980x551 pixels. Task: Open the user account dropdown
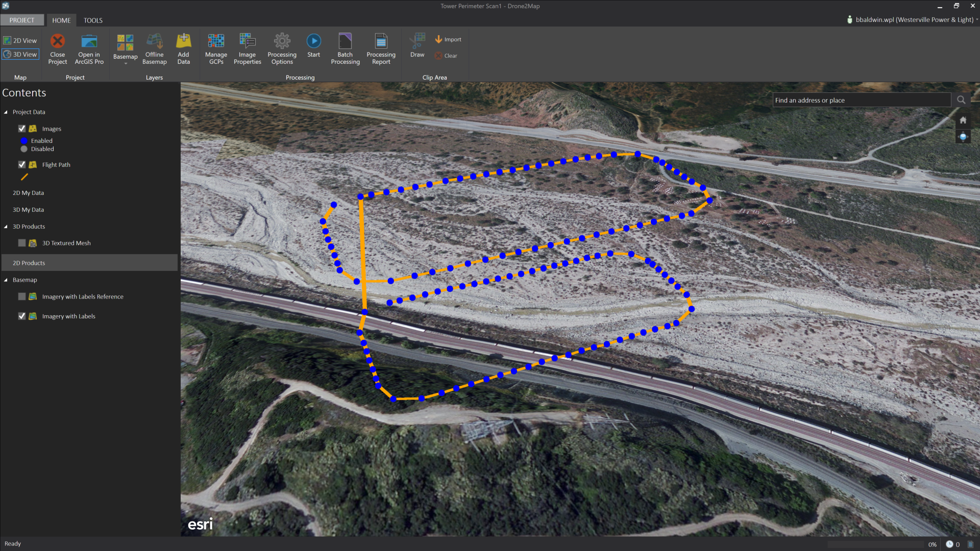coord(977,20)
